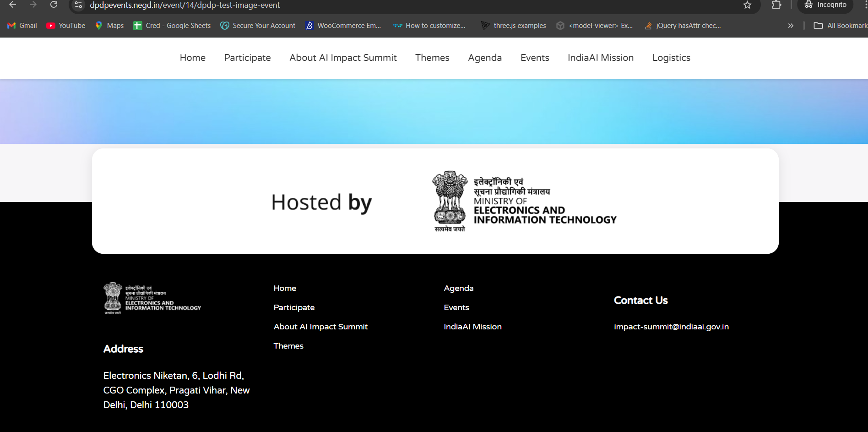Viewport: 868px width, 432px height.
Task: Open Agenda in top navigation
Action: [485, 58]
